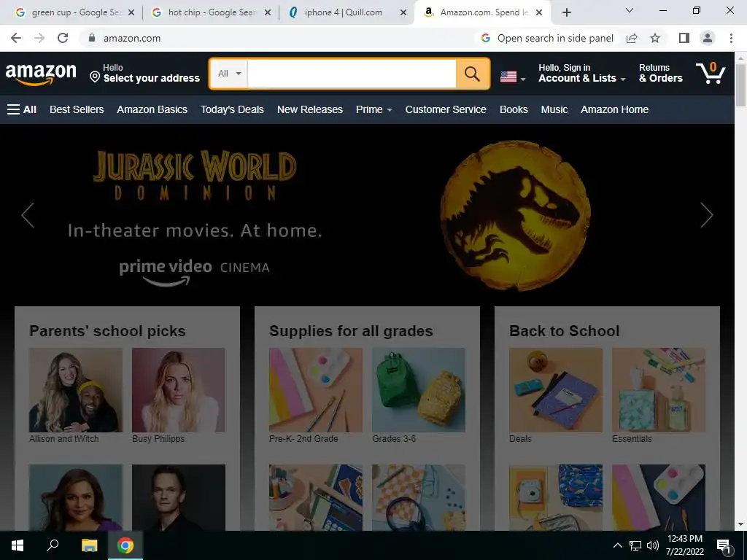The width and height of the screenshot is (747, 560).
Task: Open Grades 3-6 supplies thumbnail
Action: pos(419,390)
